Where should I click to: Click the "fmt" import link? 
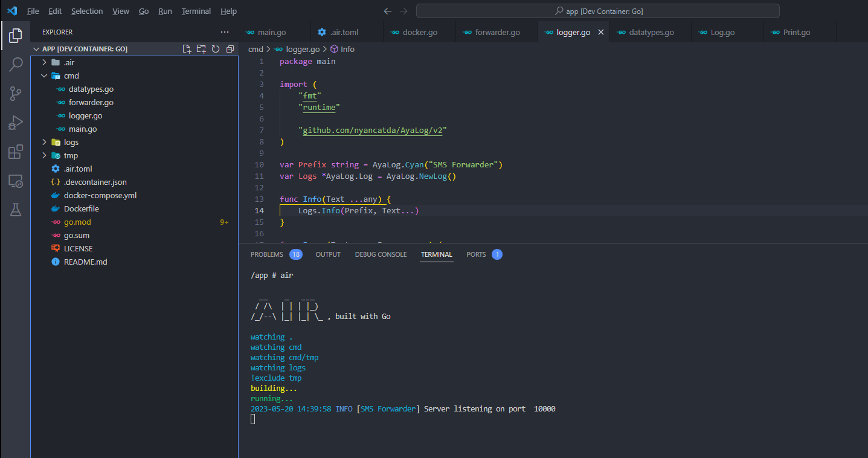pyautogui.click(x=310, y=96)
